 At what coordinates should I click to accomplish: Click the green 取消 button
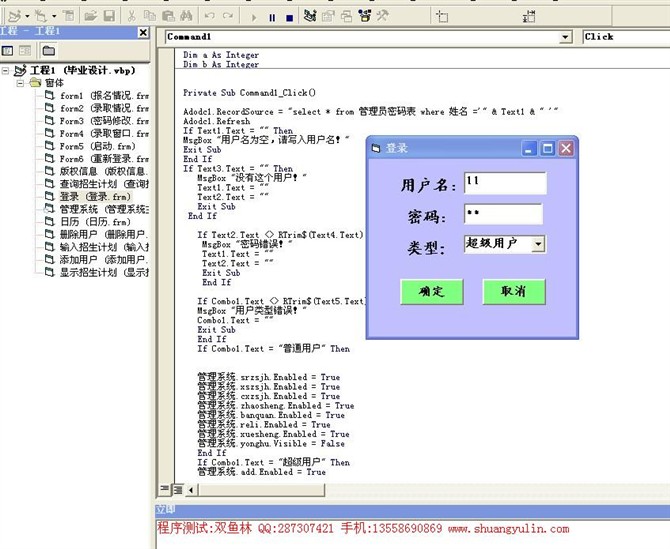pyautogui.click(x=514, y=291)
